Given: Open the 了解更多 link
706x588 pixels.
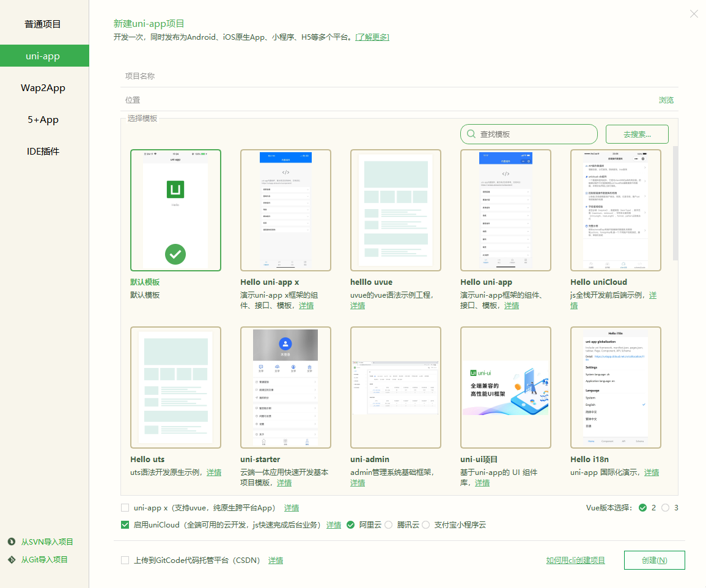Looking at the screenshot, I should click(x=372, y=37).
